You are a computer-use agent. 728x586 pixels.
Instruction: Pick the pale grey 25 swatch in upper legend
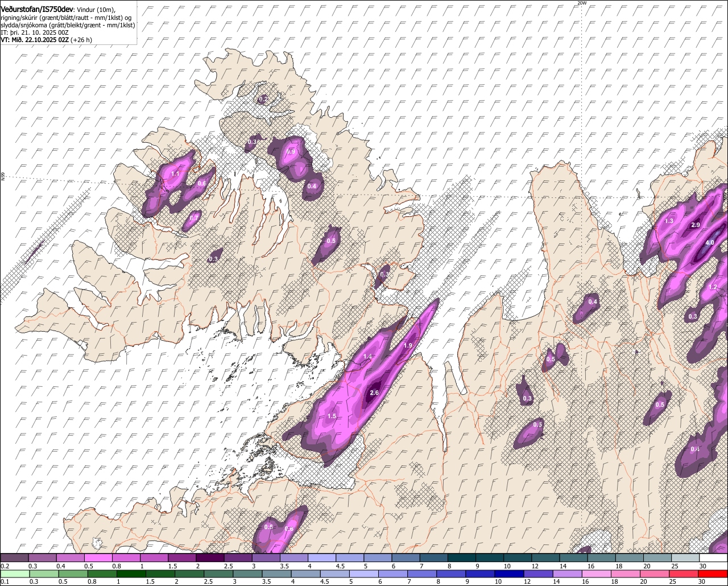coord(685,558)
